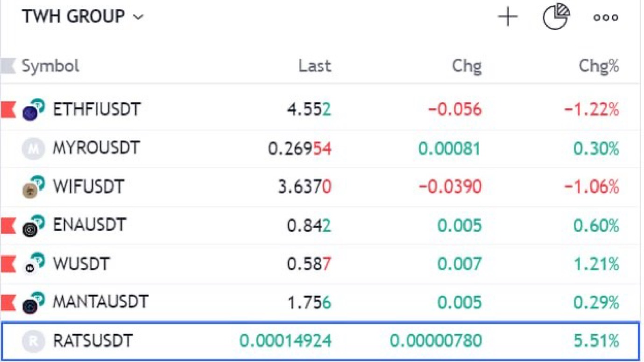
Task: Click the RATSUSDT round R logo
Action: coord(33,341)
